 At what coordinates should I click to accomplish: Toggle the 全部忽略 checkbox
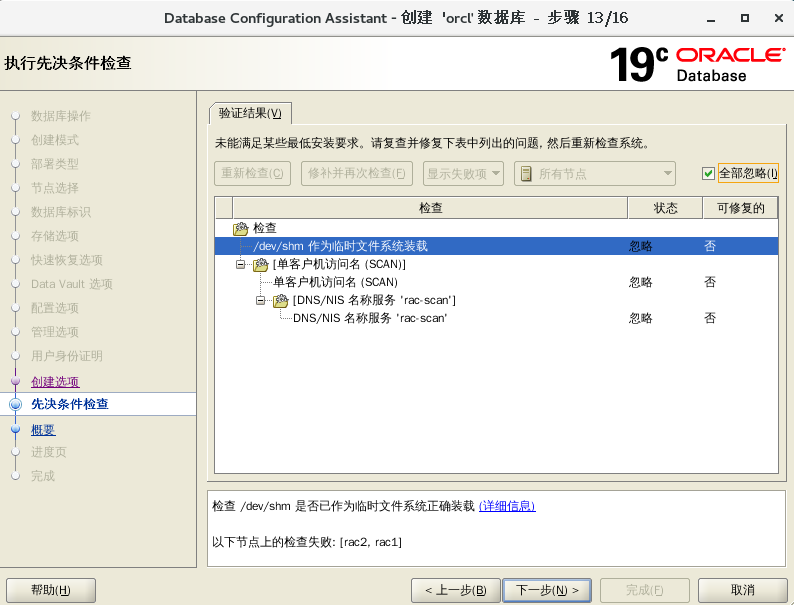point(708,173)
